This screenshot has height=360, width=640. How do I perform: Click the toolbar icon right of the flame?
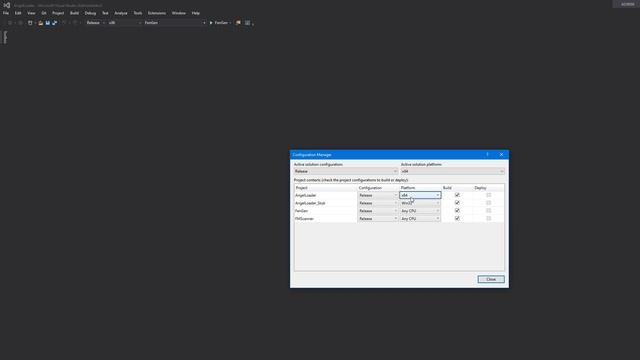247,23
